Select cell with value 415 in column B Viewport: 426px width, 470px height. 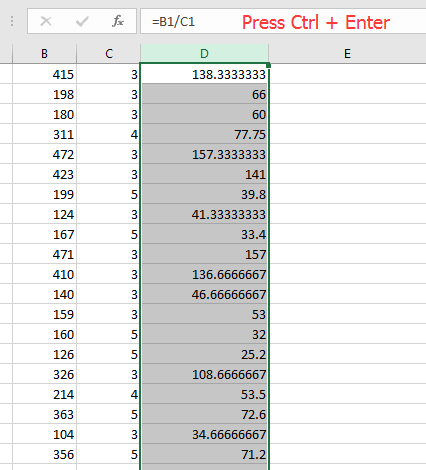click(44, 74)
